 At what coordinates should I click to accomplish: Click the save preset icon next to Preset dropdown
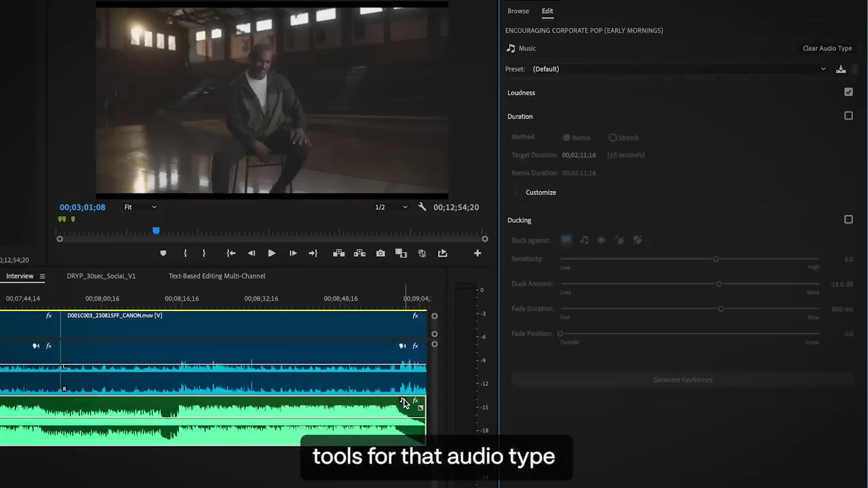841,68
